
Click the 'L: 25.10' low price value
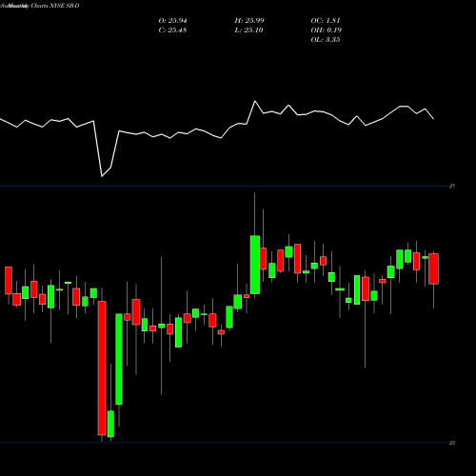click(x=248, y=30)
